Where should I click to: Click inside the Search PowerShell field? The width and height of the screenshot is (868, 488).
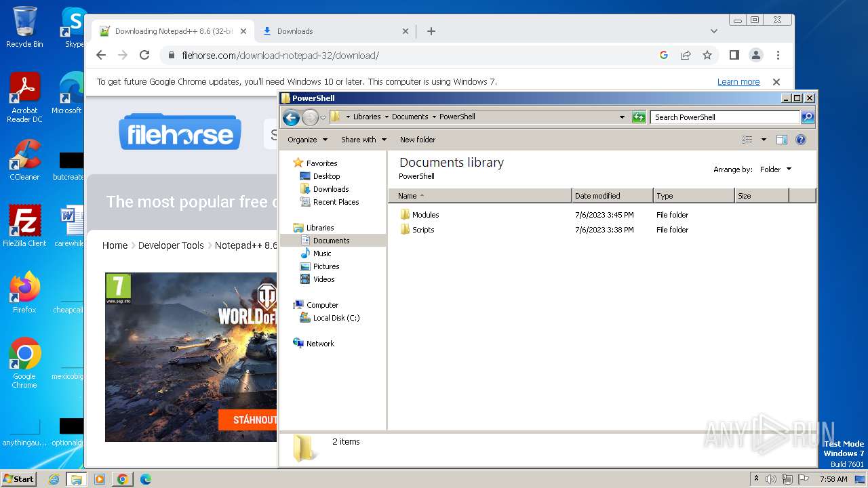point(724,117)
